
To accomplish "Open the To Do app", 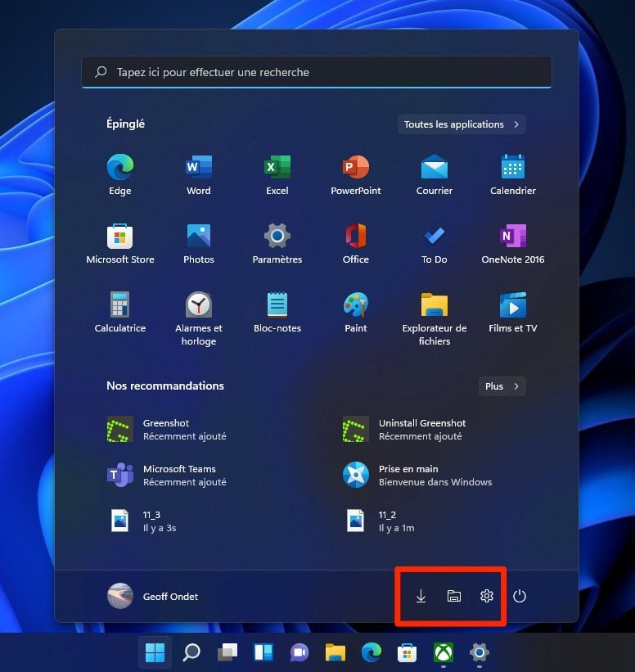I will click(434, 243).
